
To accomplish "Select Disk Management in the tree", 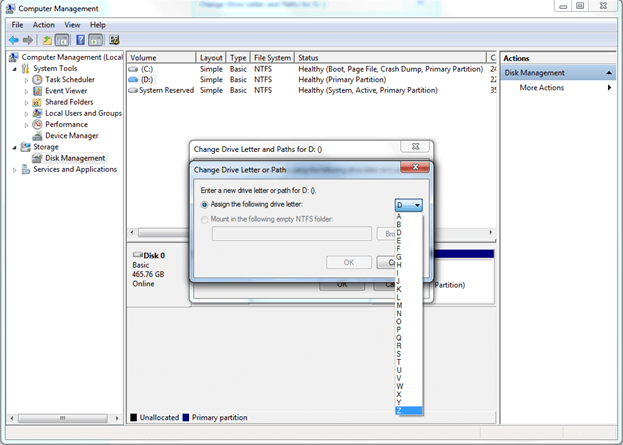I will [x=75, y=158].
